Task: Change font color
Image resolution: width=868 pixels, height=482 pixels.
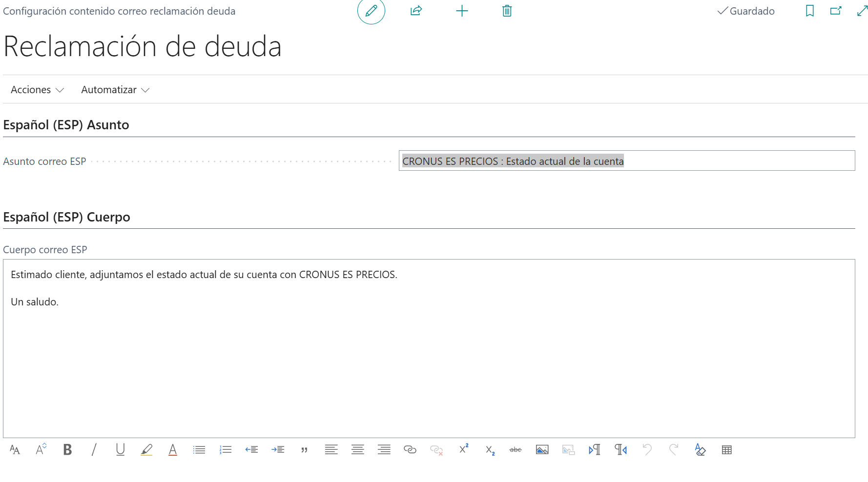Action: click(x=173, y=450)
